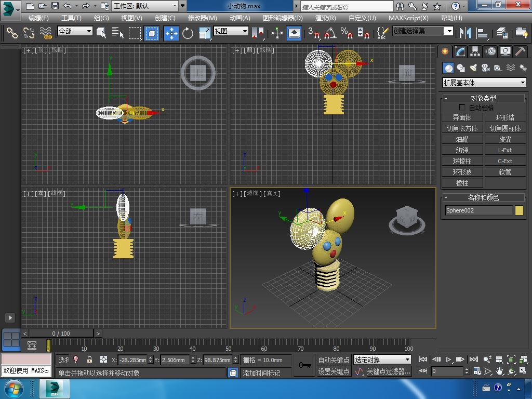The height and width of the screenshot is (399, 532).
Task: Choose the Rectangular Selection Region tool
Action: coord(135,33)
